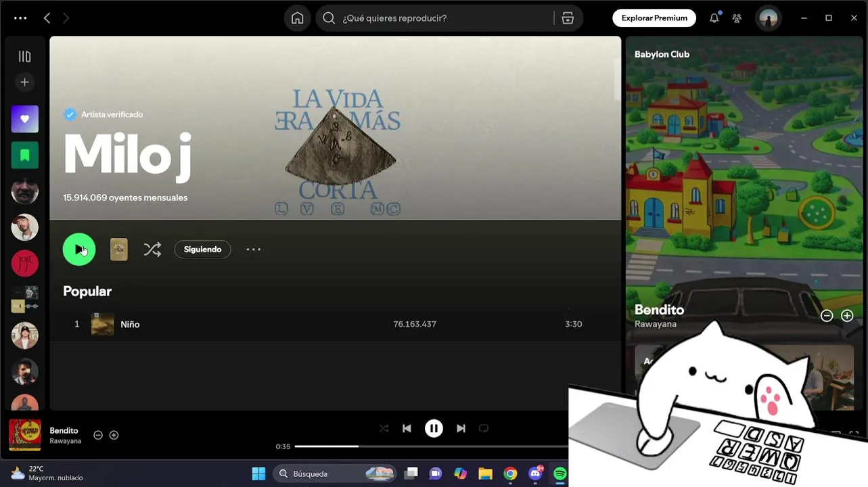Open the square collage playlist in sidebar

pyautogui.click(x=24, y=300)
